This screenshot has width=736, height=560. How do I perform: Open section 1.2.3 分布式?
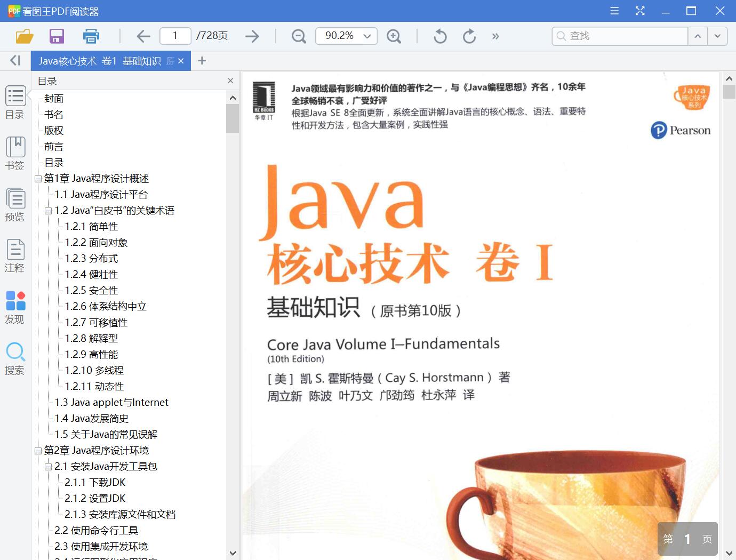coord(92,259)
